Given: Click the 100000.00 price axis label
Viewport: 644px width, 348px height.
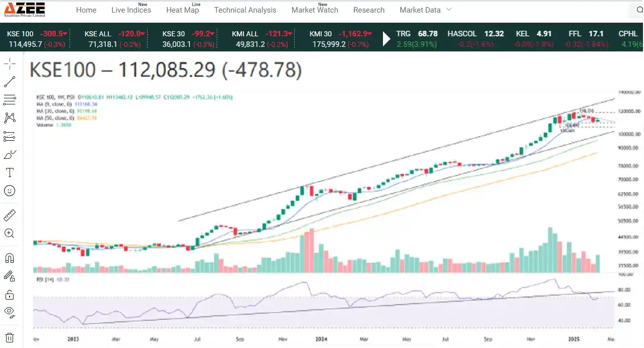Looking at the screenshot, I should click(630, 135).
